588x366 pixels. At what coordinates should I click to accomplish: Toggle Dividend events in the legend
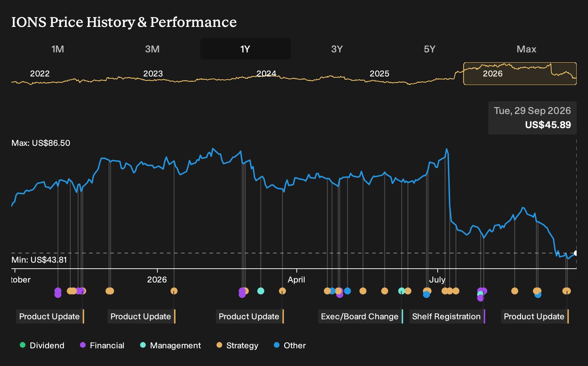coord(42,345)
